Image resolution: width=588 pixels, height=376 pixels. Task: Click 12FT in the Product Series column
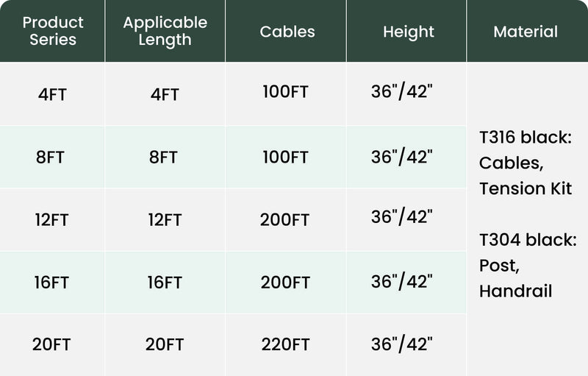[x=53, y=220]
